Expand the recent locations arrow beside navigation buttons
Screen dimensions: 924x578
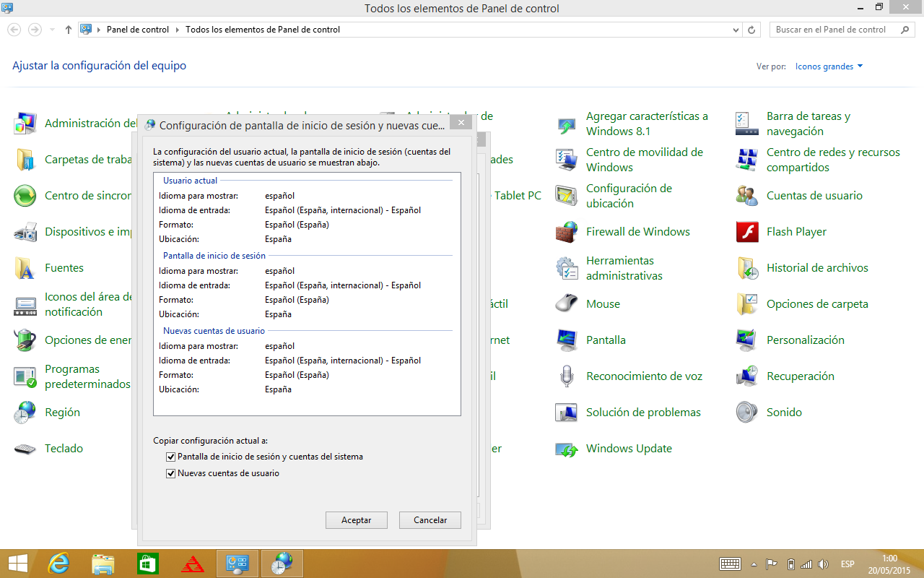pyautogui.click(x=52, y=30)
